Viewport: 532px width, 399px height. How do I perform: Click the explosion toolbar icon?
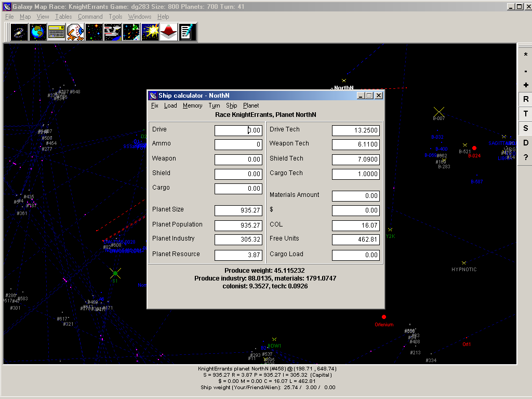(x=150, y=32)
